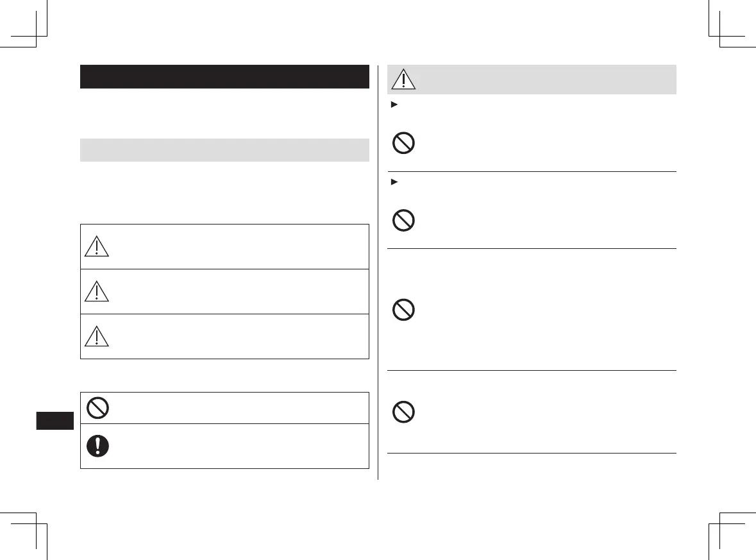Select the prohibition symbol in the left symbol table
This screenshot has height=560, width=756.
97,407
